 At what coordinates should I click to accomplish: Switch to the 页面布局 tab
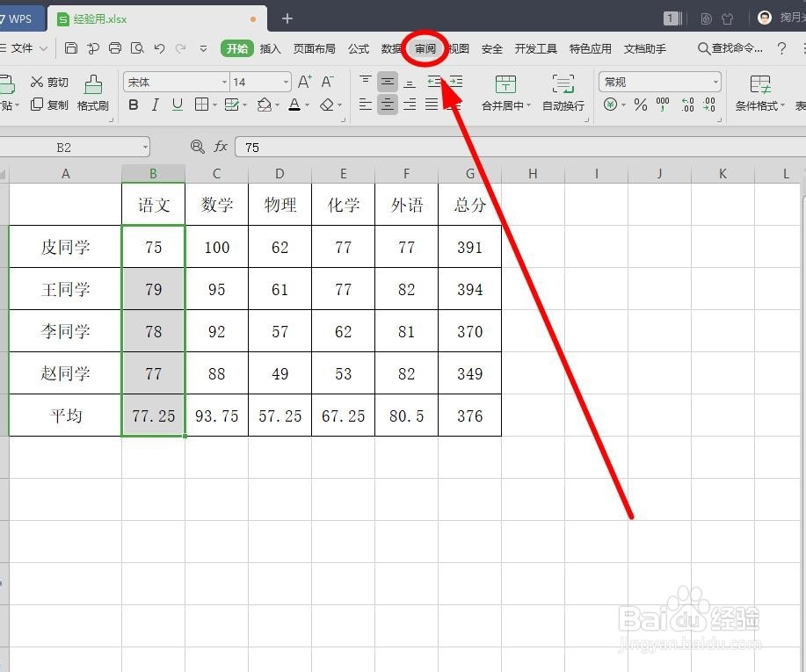315,49
